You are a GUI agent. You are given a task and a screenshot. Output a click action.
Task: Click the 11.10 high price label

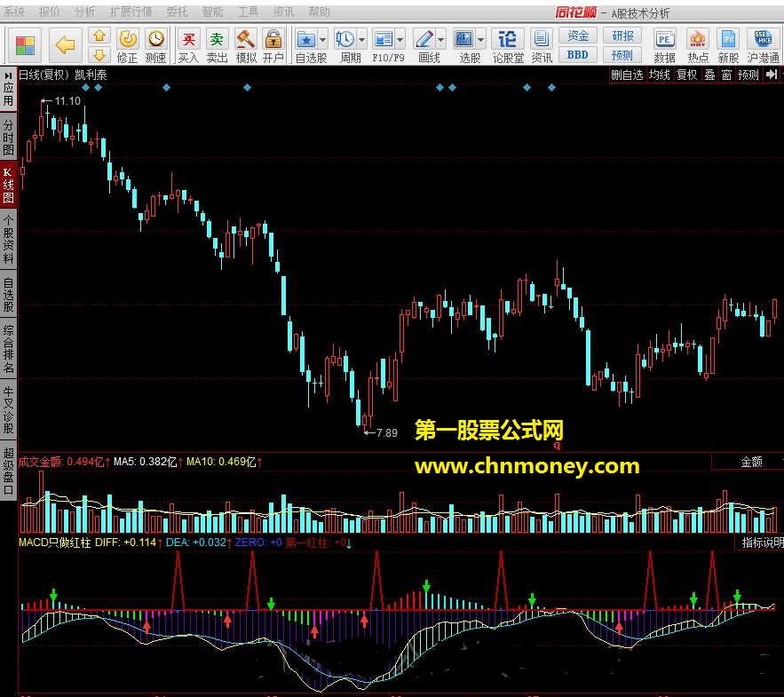pos(67,101)
